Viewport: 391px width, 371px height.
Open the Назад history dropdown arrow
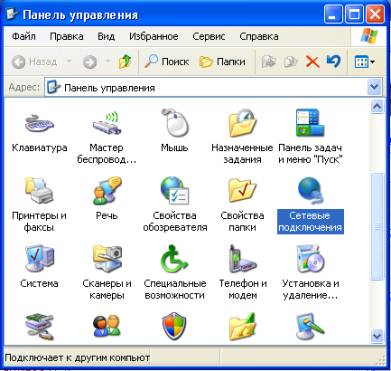click(x=69, y=62)
